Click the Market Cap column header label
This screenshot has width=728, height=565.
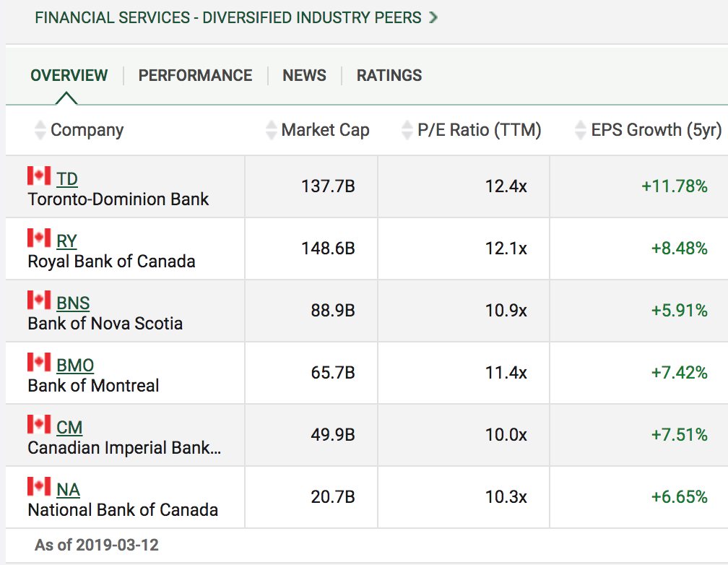325,129
